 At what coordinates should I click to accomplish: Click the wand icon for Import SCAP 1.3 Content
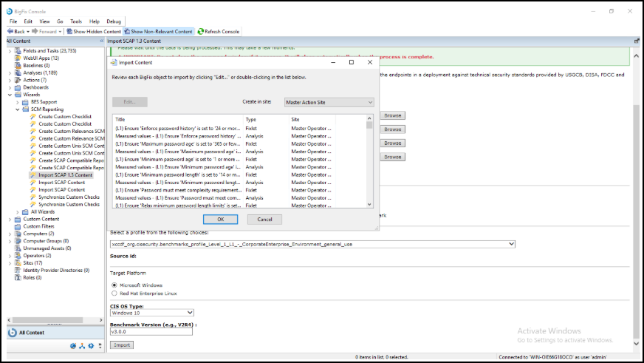click(33, 175)
